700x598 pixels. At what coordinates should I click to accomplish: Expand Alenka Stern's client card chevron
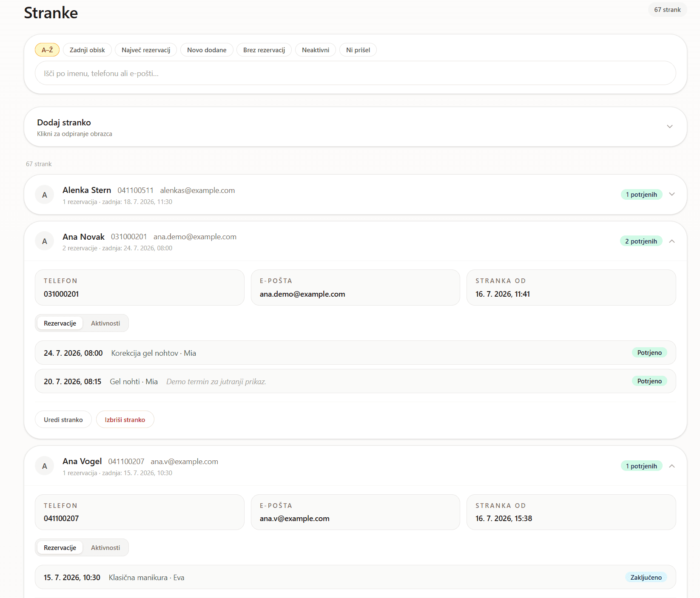click(672, 194)
